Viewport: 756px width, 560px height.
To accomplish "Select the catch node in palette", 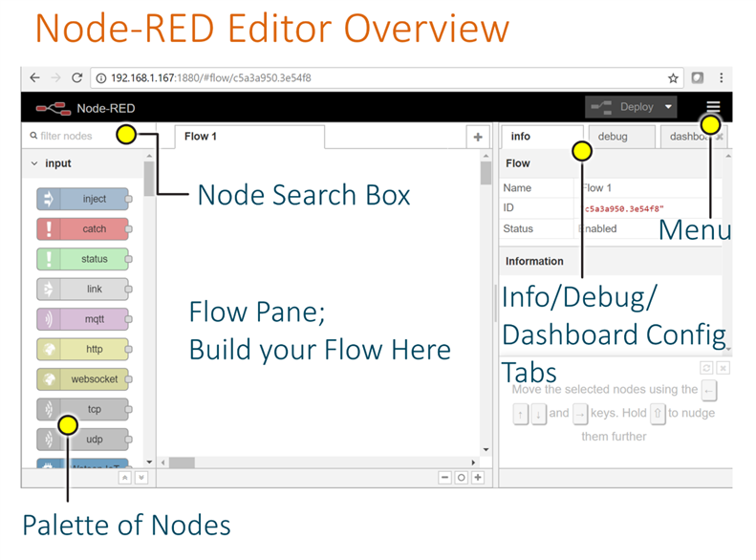I will pos(84,229).
